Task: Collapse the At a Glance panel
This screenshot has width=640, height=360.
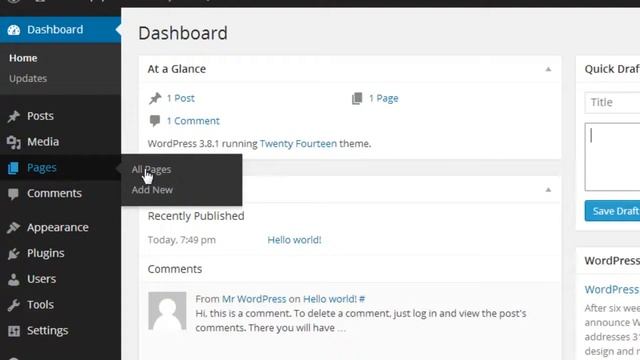Action: pyautogui.click(x=548, y=69)
